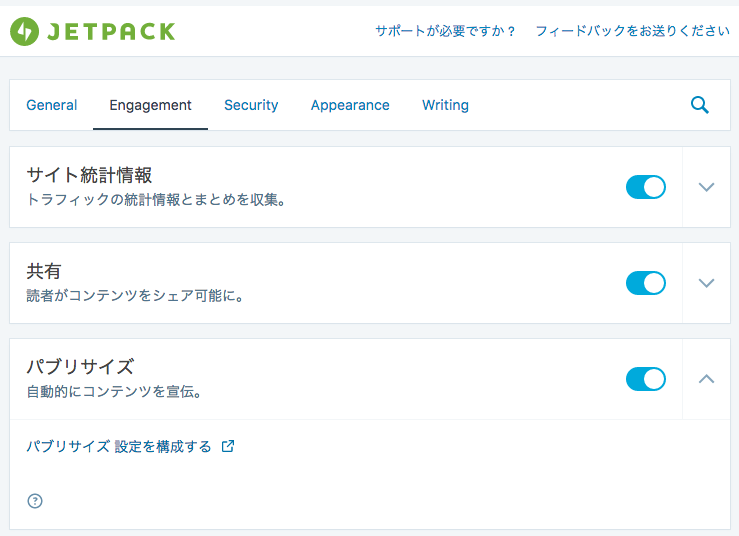Viewport: 739px width, 536px height.
Task: Open the settings search magnifier icon
Action: (700, 105)
